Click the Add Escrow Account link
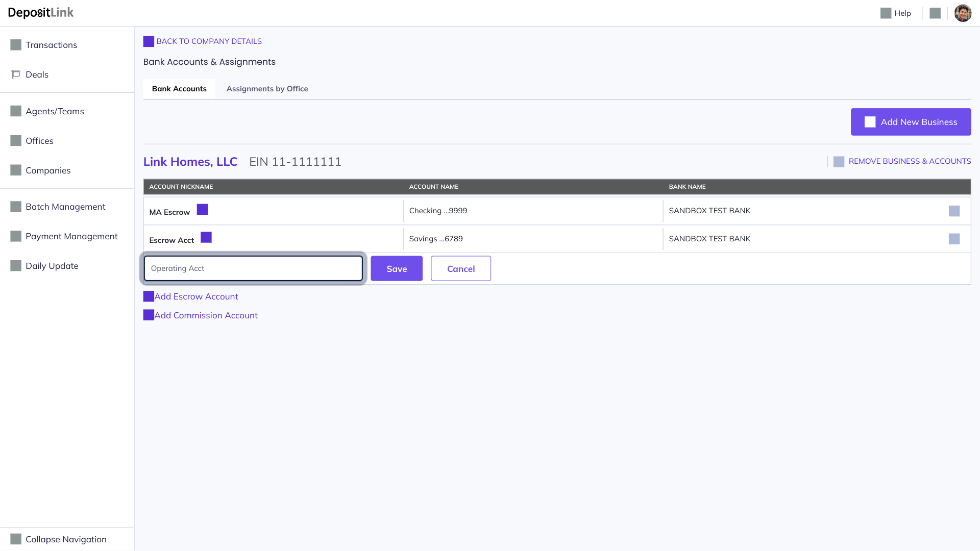This screenshot has height=551, width=980. pyautogui.click(x=196, y=297)
